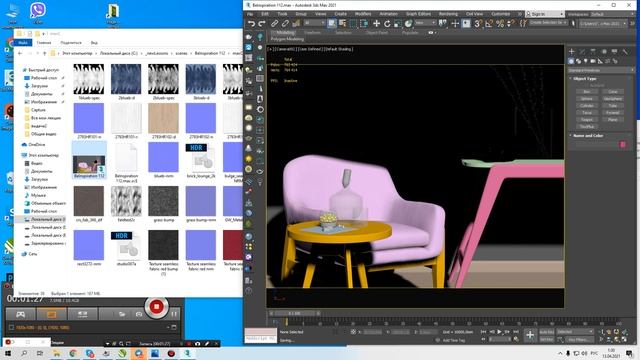Viewport: 640px width, 360px height.
Task: Select the Shapes category icon
Action: [578, 61]
